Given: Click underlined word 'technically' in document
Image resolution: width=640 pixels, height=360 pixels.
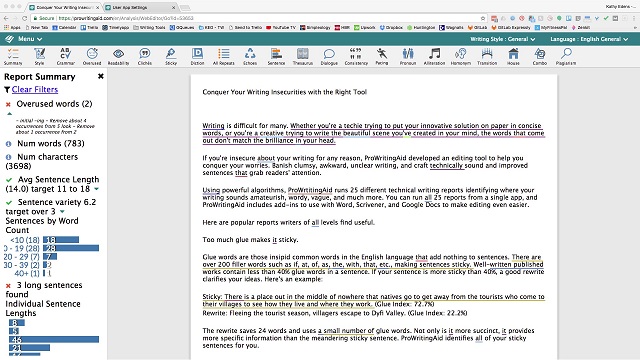Looking at the screenshot, I should 447,166.
